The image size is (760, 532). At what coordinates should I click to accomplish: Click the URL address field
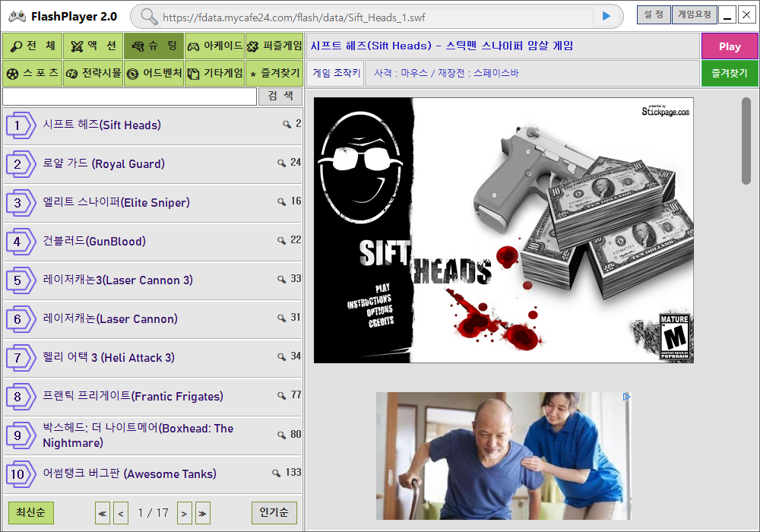coord(375,17)
